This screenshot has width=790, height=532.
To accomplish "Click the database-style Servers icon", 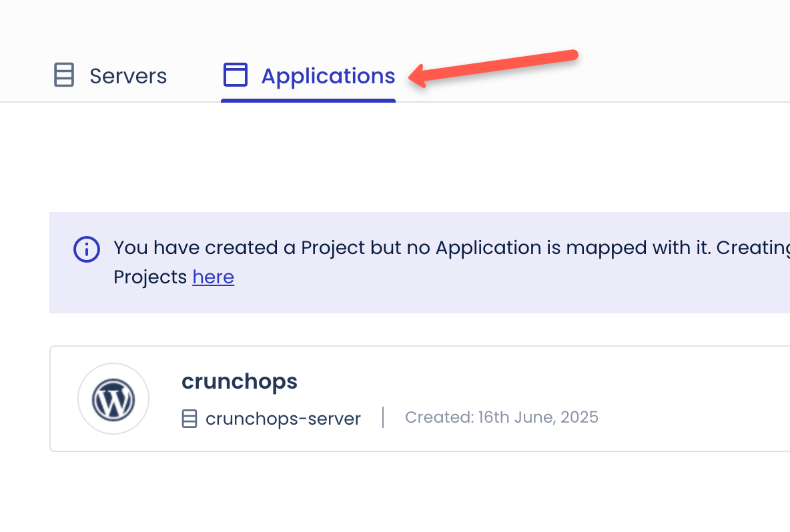I will (63, 75).
